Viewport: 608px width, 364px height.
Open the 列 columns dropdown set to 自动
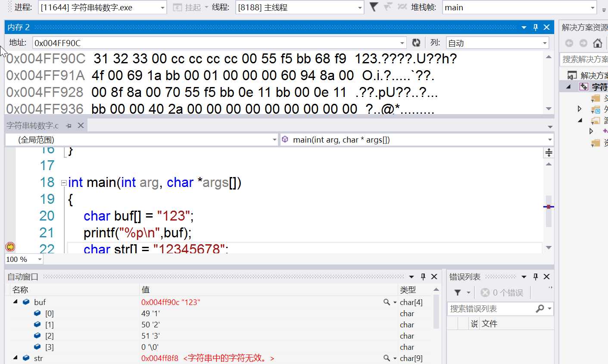[545, 43]
